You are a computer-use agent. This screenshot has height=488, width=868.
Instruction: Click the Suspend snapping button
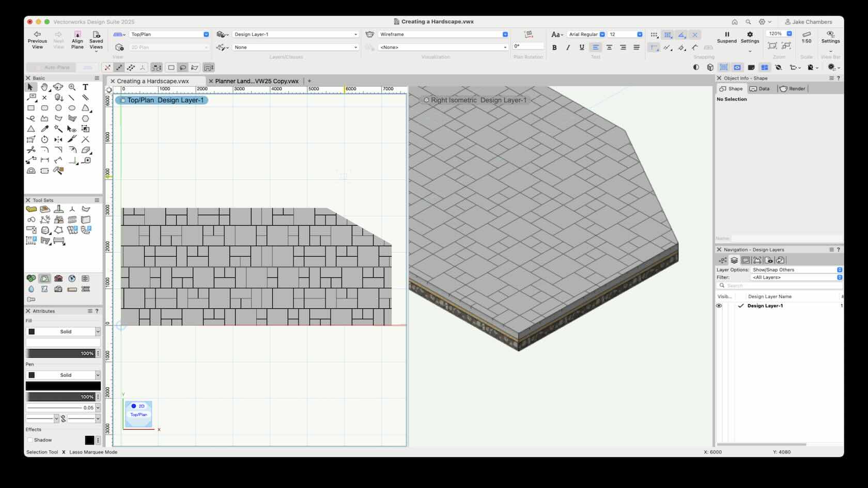727,37
